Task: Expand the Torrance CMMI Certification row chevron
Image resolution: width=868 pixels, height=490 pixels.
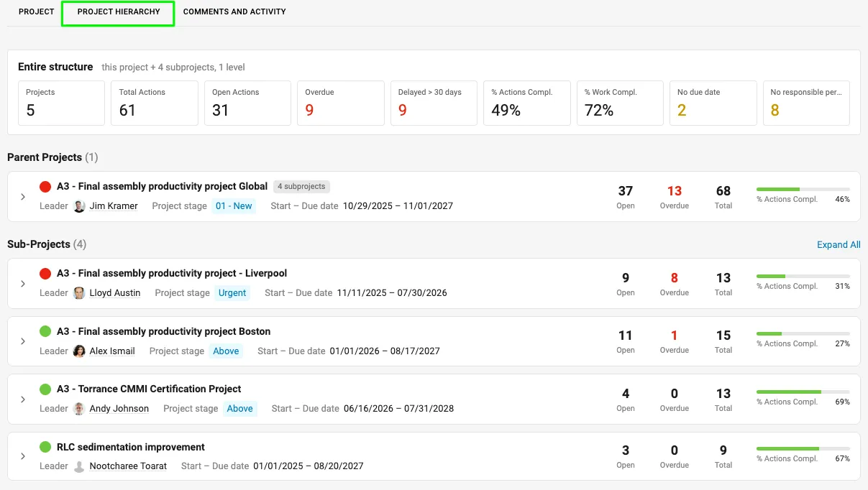Action: tap(23, 399)
